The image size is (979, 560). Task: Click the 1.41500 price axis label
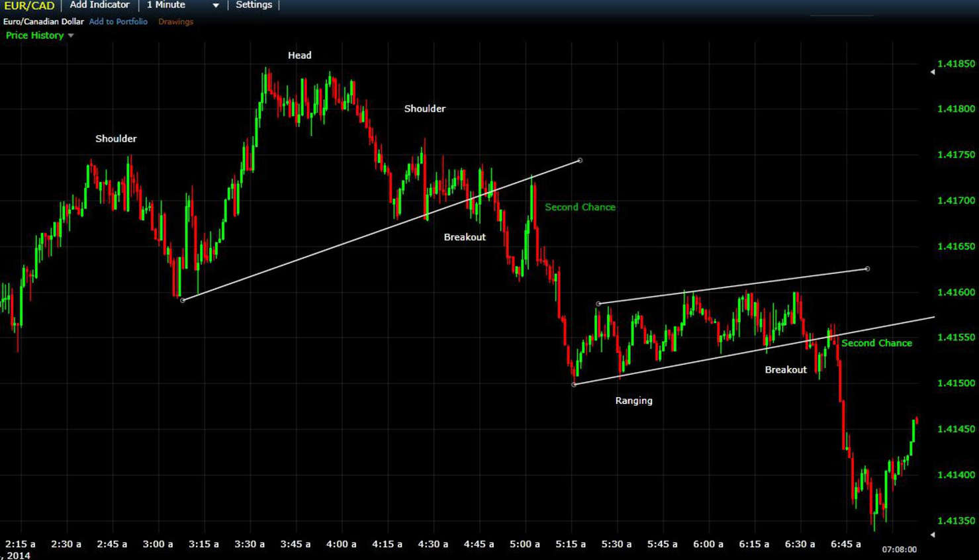tap(956, 383)
